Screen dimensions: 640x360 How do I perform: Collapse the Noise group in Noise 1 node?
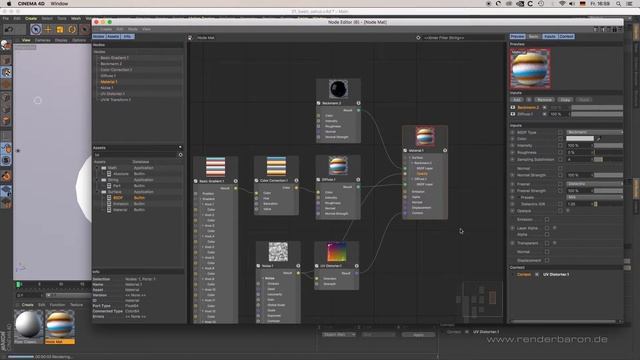click(263, 278)
